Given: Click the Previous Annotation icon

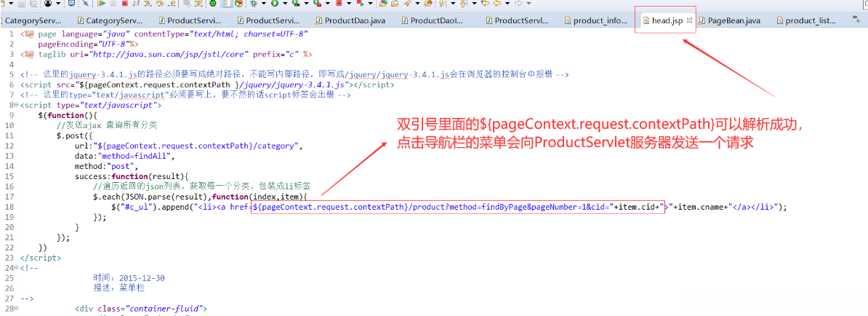Looking at the screenshot, I should coord(463,4).
